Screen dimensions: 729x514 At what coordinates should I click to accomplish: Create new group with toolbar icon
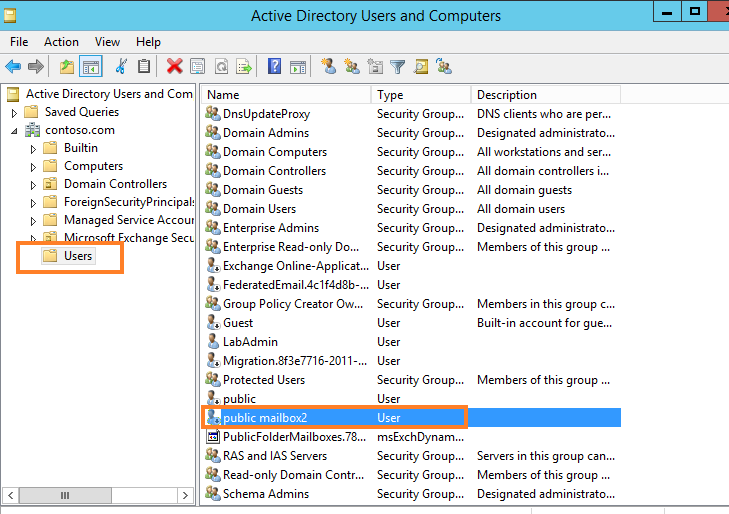352,66
